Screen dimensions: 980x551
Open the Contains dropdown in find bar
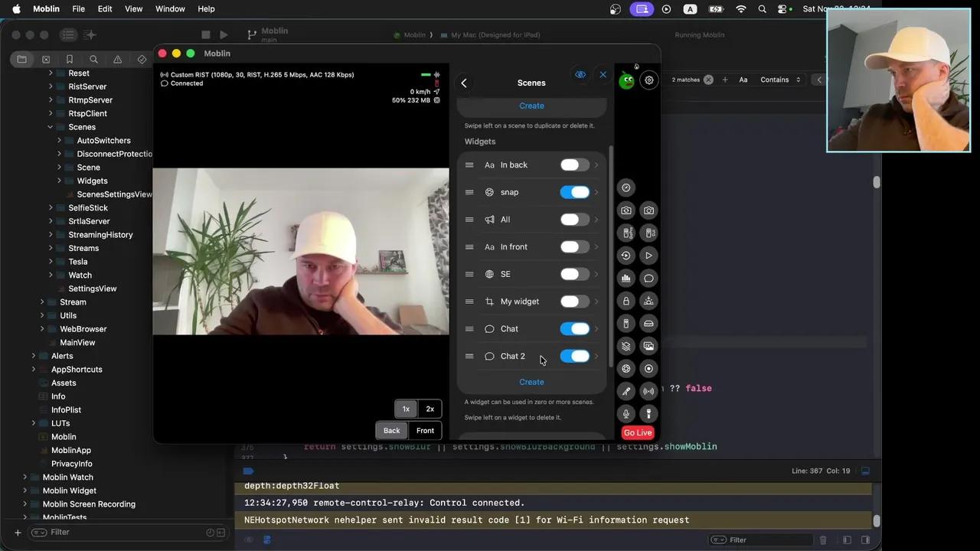click(x=780, y=80)
